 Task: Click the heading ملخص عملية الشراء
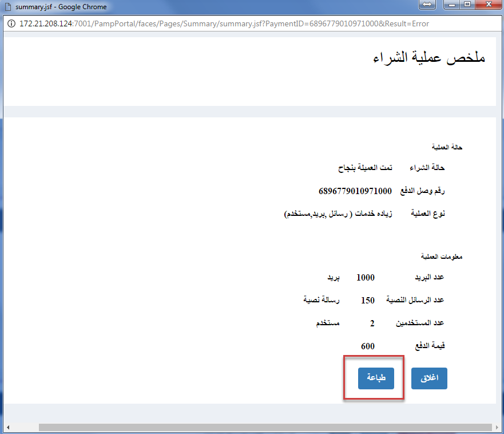[x=429, y=58]
